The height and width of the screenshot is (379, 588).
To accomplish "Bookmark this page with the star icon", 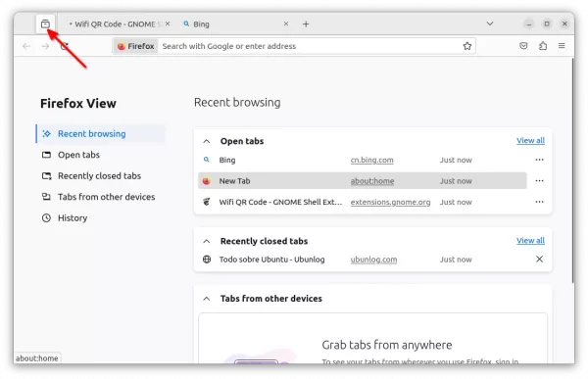I will click(x=466, y=46).
